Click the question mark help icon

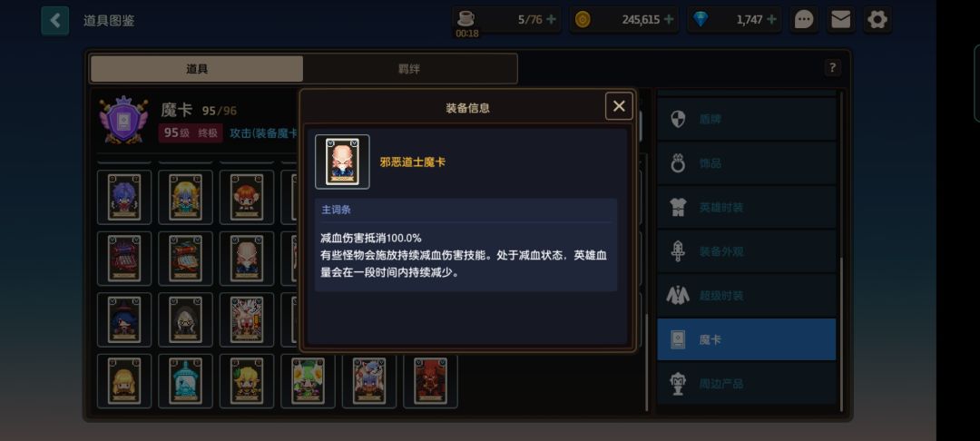tap(832, 67)
